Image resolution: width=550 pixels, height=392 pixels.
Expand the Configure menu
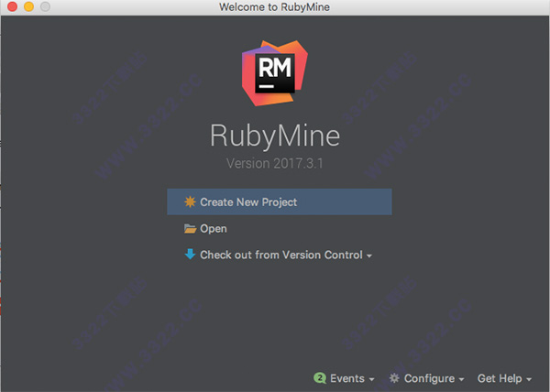(x=429, y=378)
